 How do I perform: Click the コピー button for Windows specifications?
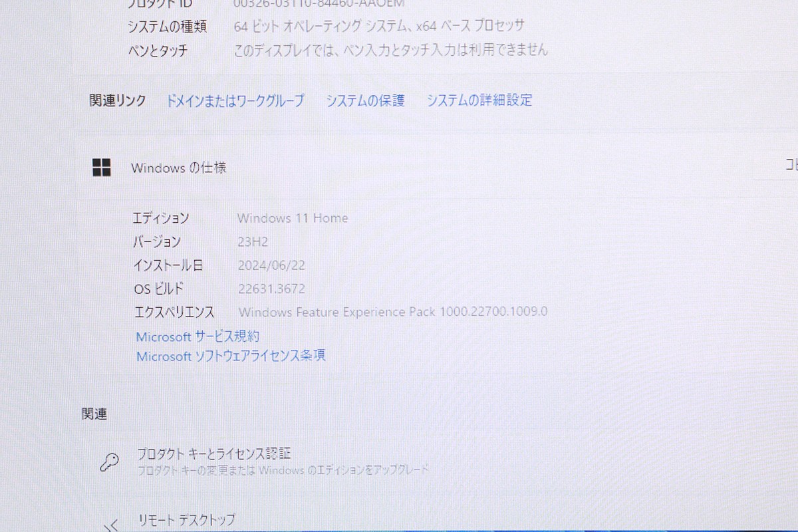pos(791,167)
